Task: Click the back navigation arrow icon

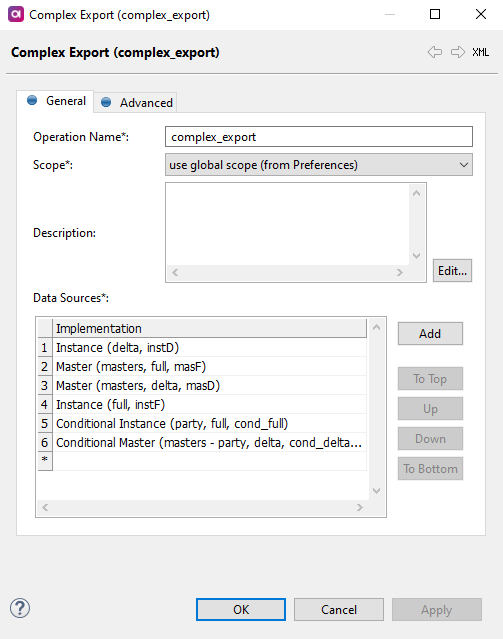Action: 435,52
